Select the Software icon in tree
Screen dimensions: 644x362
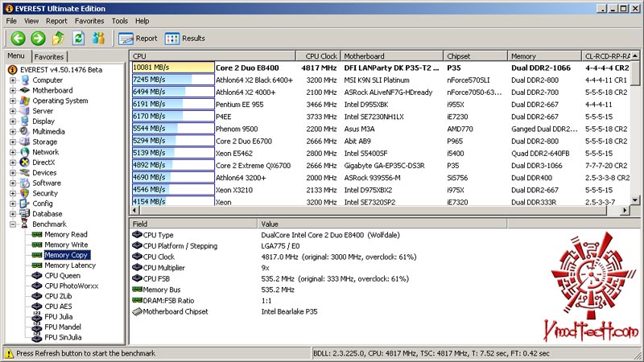pyautogui.click(x=26, y=183)
